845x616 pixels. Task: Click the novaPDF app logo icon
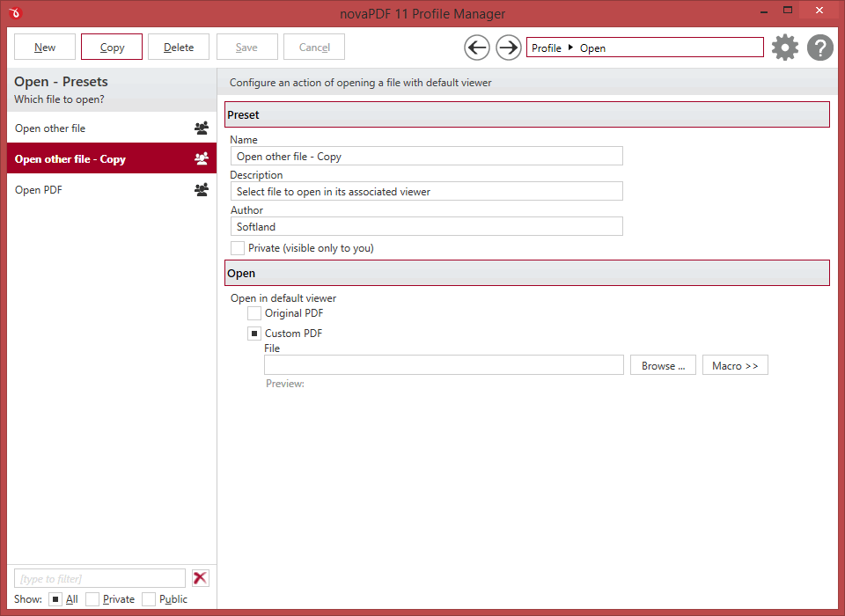click(x=15, y=13)
